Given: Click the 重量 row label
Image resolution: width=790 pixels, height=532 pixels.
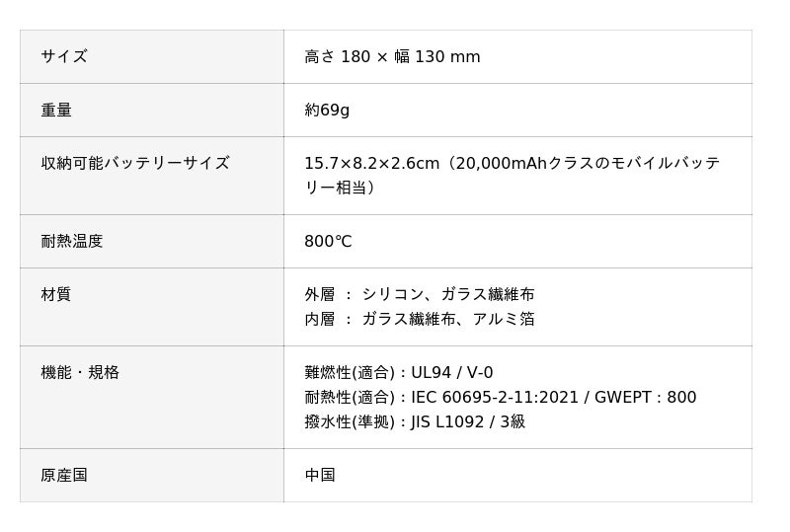Looking at the screenshot, I should (56, 110).
